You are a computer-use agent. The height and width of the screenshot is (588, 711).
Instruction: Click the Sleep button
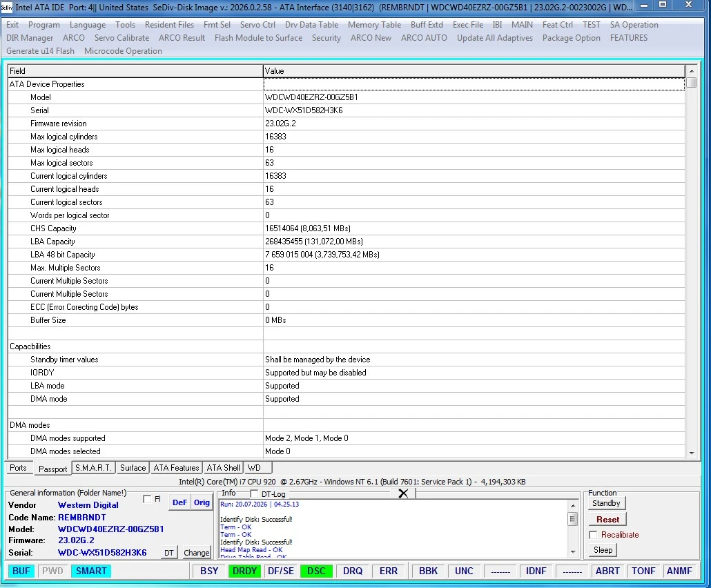[603, 550]
